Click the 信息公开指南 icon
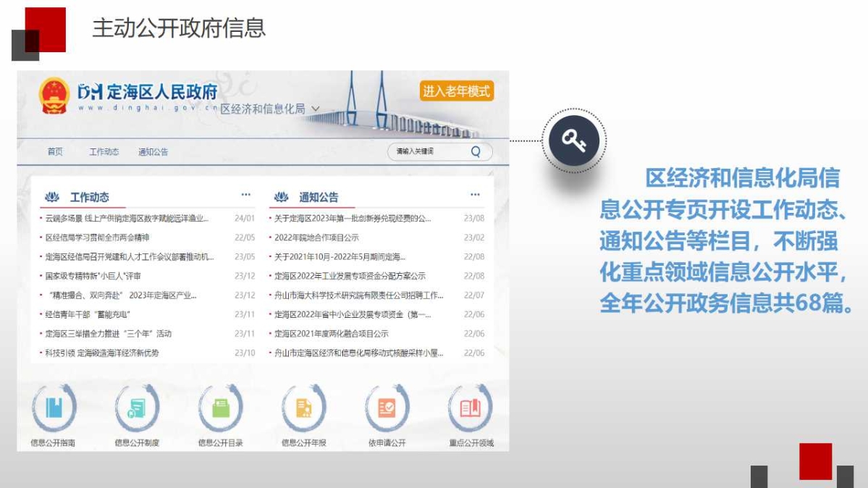868x488 pixels. [54, 409]
